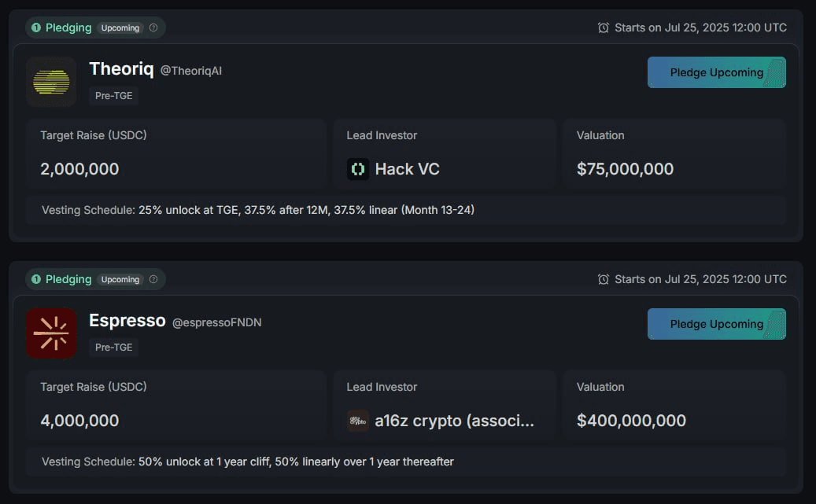Click Valuation label in Theoriq card
Image resolution: width=816 pixels, height=504 pixels.
(600, 135)
